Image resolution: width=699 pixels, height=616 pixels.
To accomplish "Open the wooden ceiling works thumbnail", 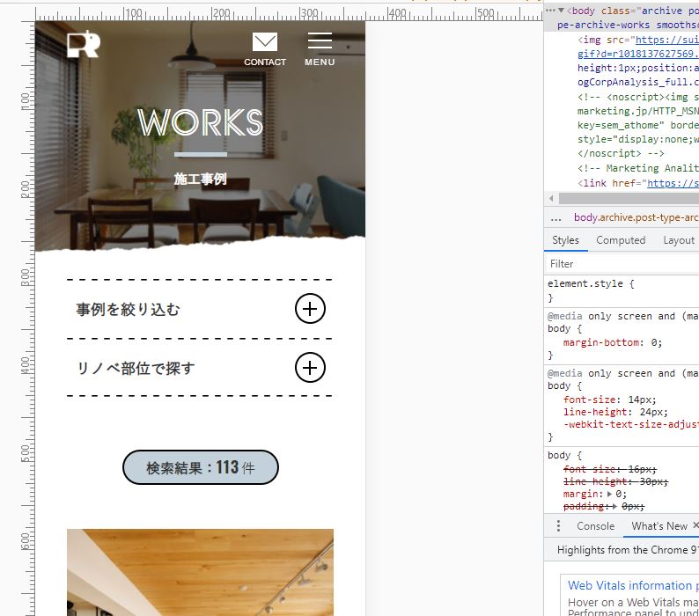I will [x=200, y=572].
